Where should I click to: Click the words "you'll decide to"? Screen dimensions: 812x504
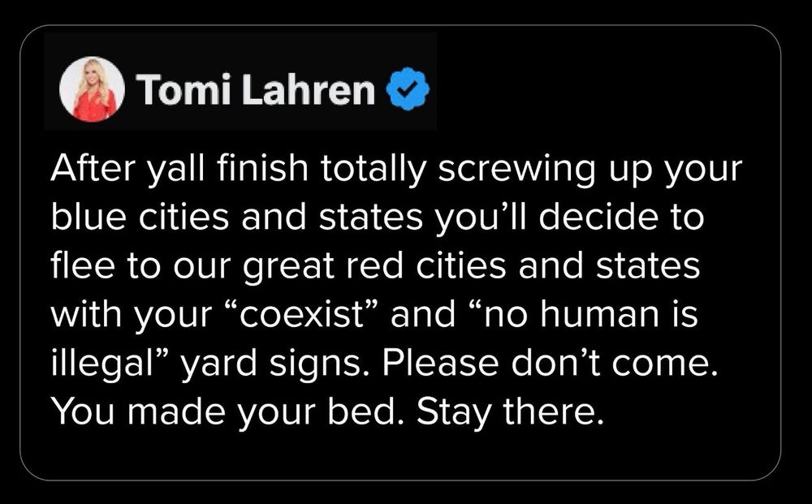(570, 218)
